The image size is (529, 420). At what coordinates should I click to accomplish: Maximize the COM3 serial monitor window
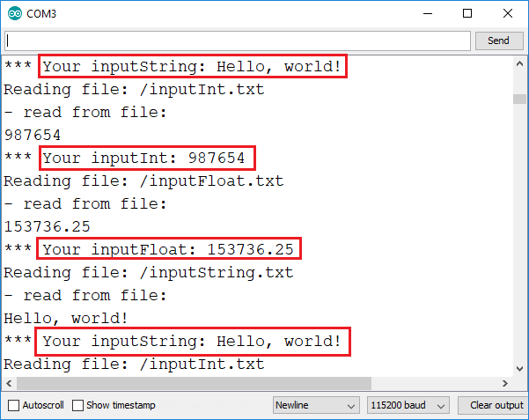pos(467,13)
